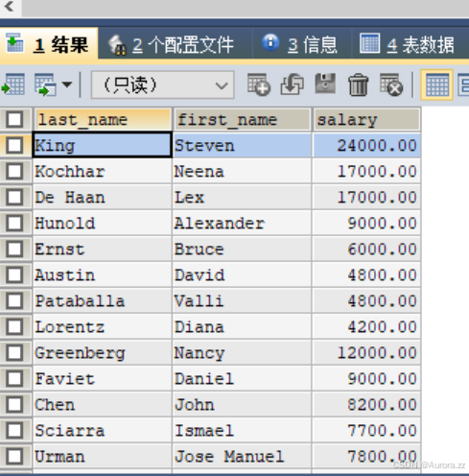Viewport: 469px width, 476px height.
Task: Select the Faviet cell
Action: tap(103, 379)
